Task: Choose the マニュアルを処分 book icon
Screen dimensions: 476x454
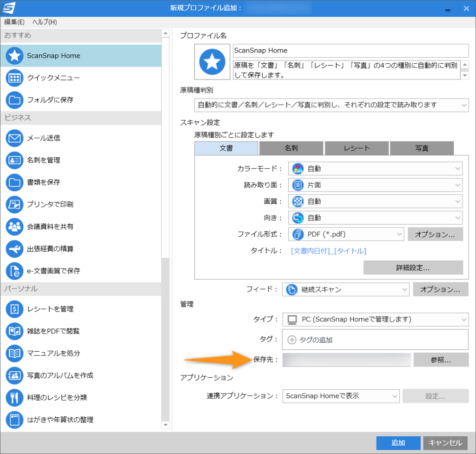Action: pyautogui.click(x=14, y=354)
